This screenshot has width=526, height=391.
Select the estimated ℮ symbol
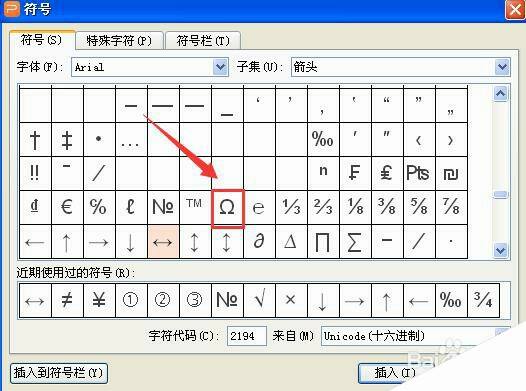coord(259,208)
